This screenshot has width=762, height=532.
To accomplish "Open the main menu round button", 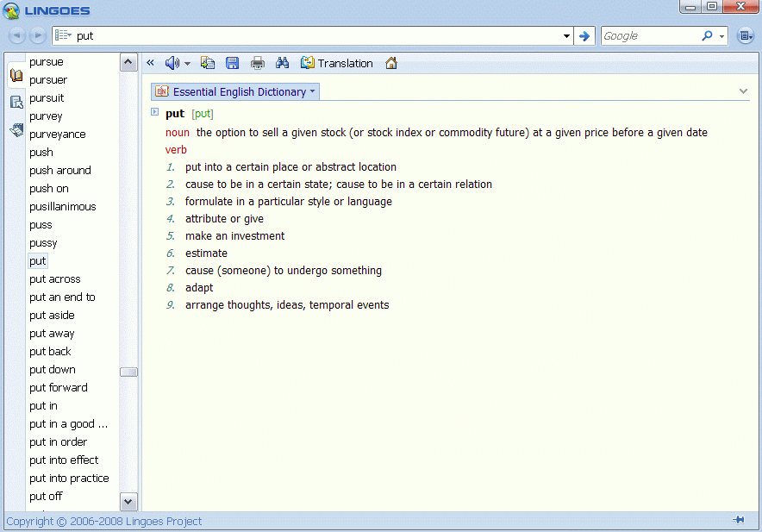I will (x=745, y=36).
